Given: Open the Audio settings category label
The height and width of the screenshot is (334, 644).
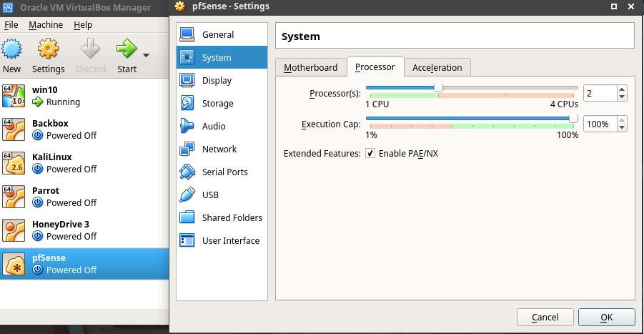Looking at the screenshot, I should pyautogui.click(x=214, y=126).
